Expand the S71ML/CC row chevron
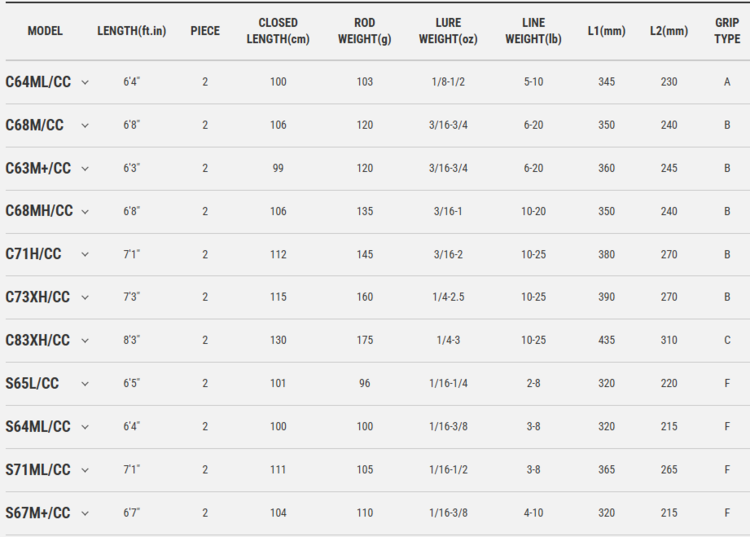The width and height of the screenshot is (750, 537). click(x=85, y=470)
